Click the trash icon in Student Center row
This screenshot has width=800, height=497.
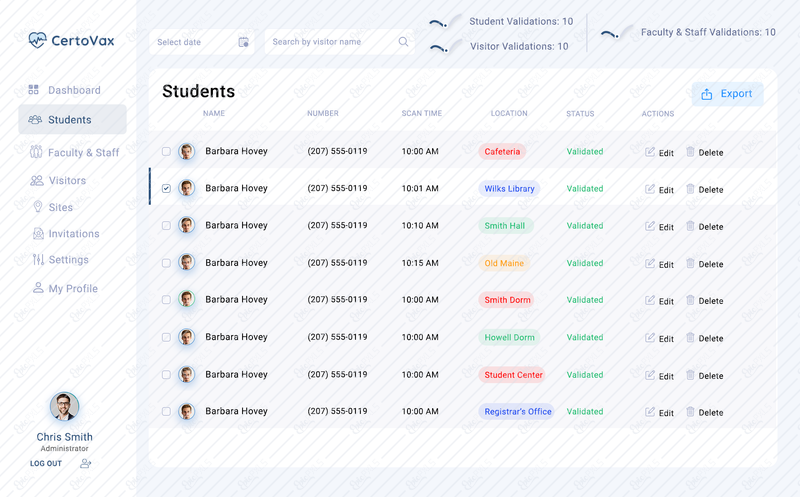[690, 375]
